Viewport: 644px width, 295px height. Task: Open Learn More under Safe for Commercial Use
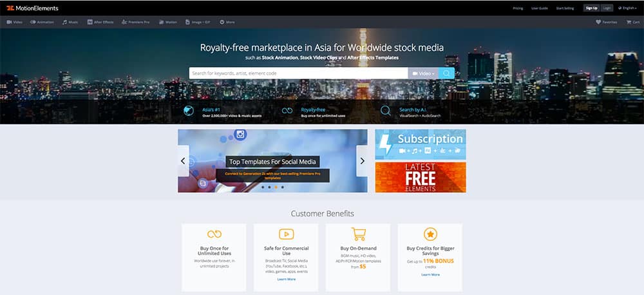coord(287,280)
